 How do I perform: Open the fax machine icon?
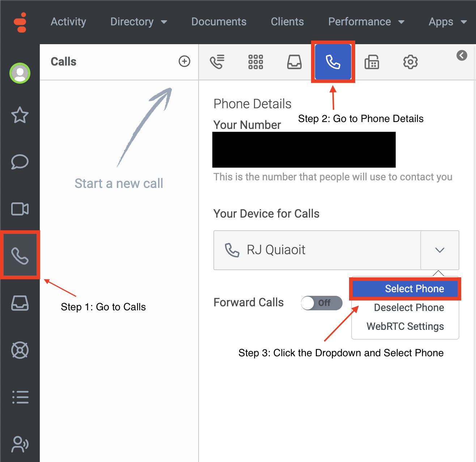tap(371, 62)
